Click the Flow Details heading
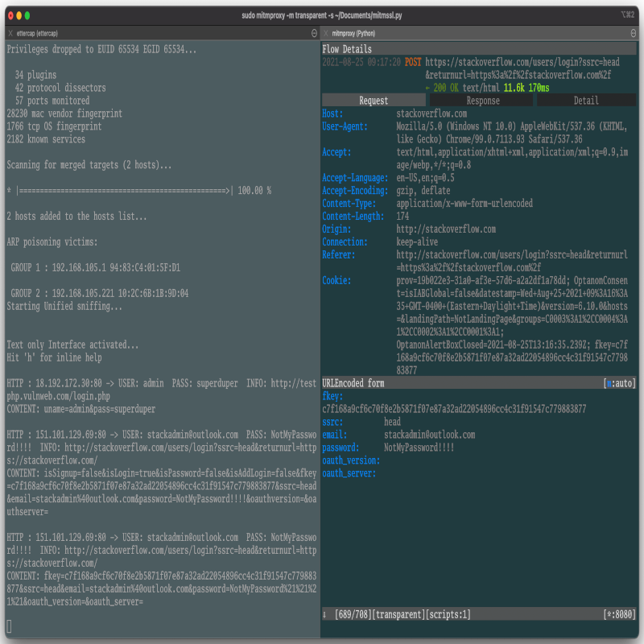Image resolution: width=644 pixels, height=644 pixels. [347, 49]
